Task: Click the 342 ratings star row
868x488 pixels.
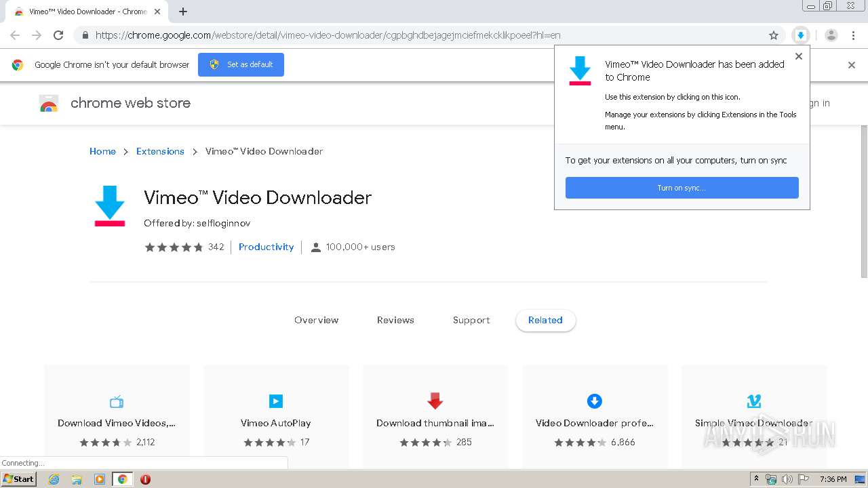Action: [x=184, y=247]
